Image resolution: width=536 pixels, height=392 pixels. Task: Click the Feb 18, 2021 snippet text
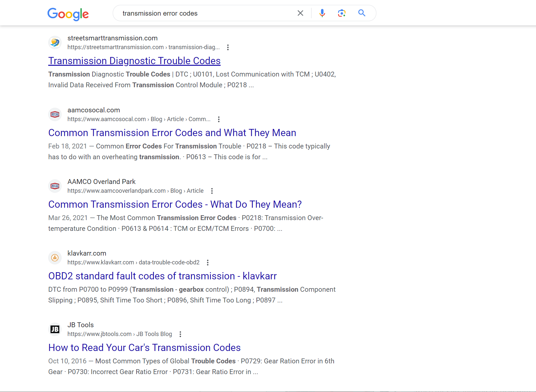[x=189, y=151]
